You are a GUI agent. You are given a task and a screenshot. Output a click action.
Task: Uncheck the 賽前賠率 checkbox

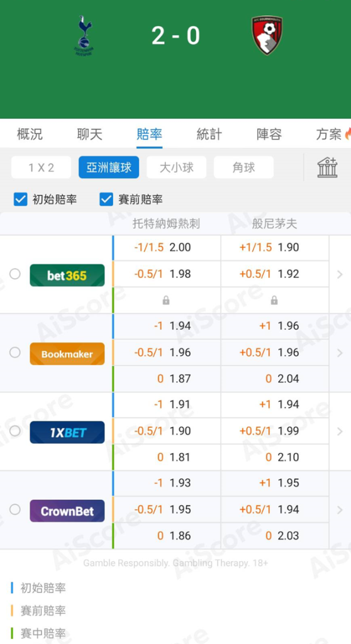[106, 199]
